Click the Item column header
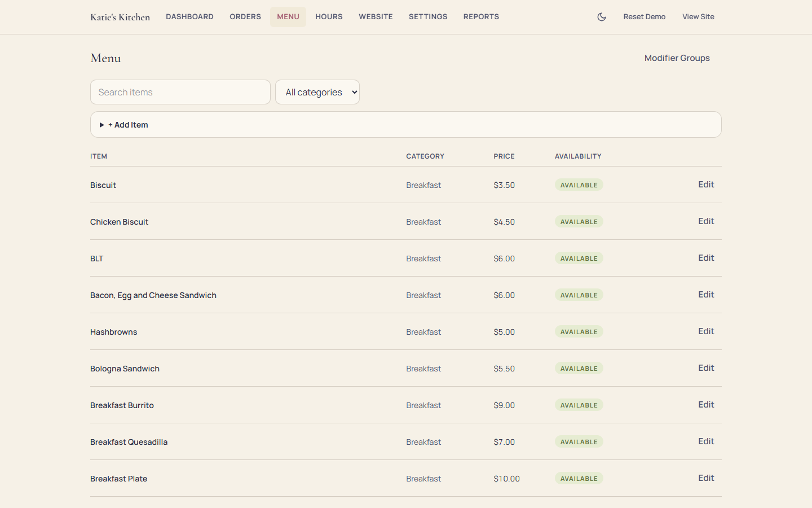 pyautogui.click(x=99, y=156)
